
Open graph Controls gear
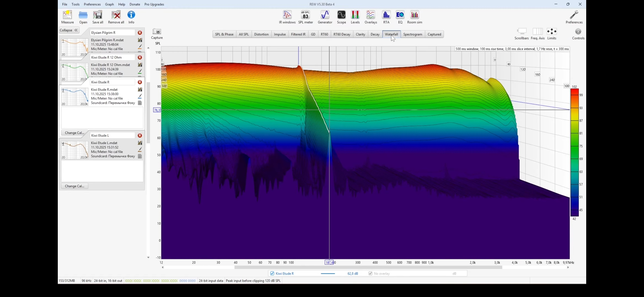[578, 32]
